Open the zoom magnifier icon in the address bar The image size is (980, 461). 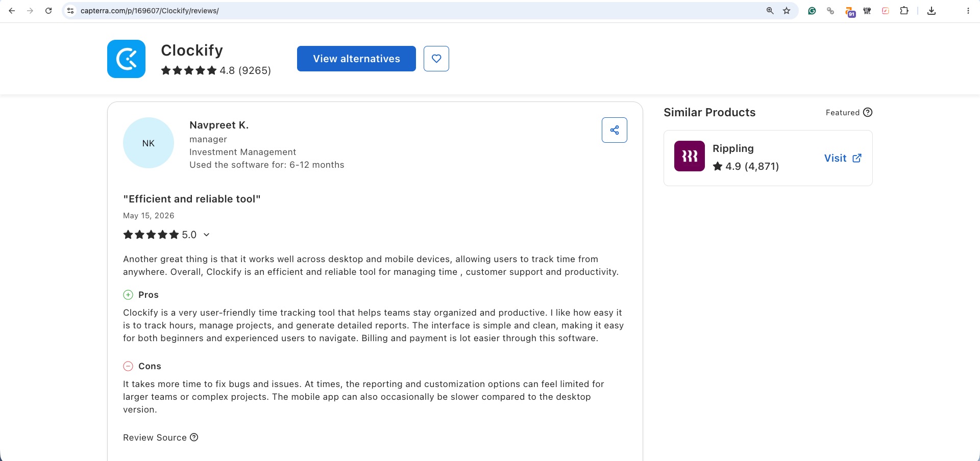coord(770,11)
